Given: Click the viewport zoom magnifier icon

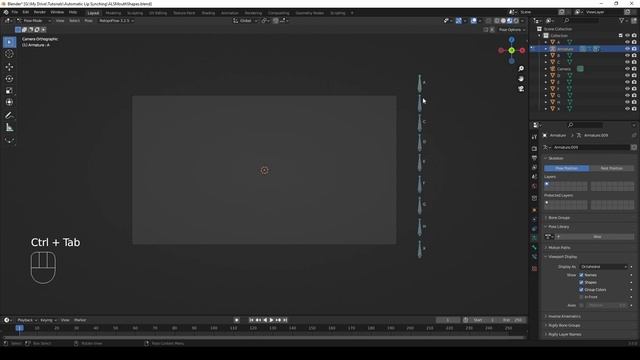Looking at the screenshot, I should coord(521,69).
